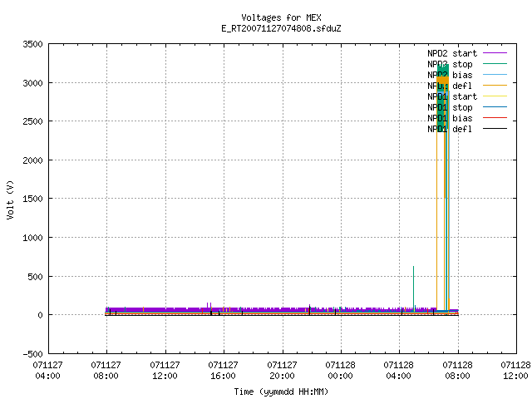Click the 071127 04:00 x-axis label
Image resolution: width=532 pixels, height=399 pixels.
click(x=48, y=371)
